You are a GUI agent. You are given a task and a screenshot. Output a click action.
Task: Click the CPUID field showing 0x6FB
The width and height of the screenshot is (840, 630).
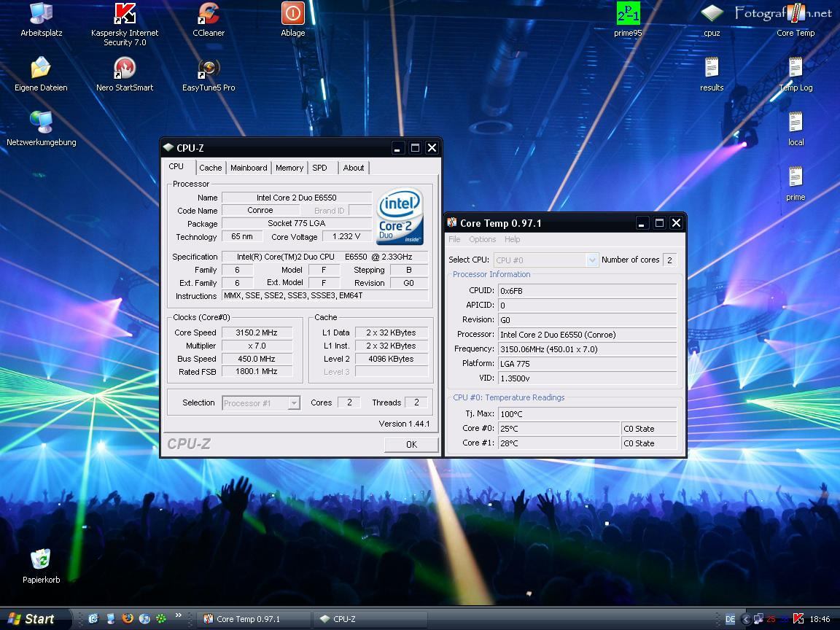click(x=587, y=291)
